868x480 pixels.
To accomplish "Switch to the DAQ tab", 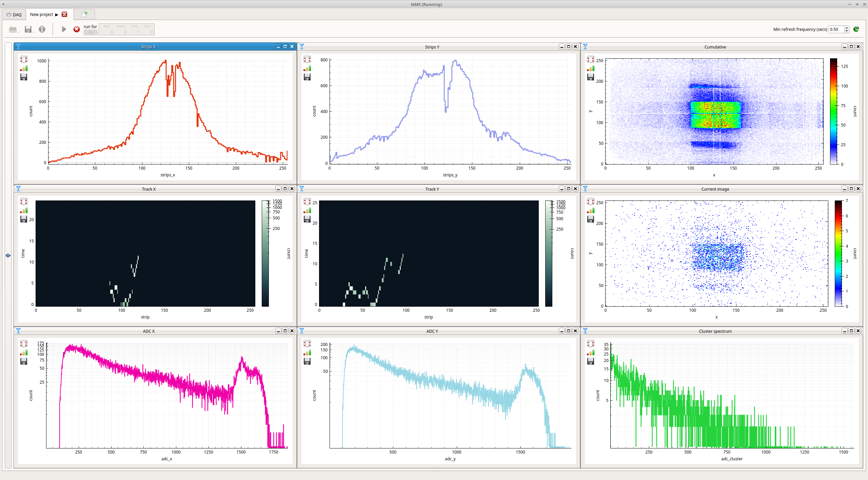I will [14, 15].
